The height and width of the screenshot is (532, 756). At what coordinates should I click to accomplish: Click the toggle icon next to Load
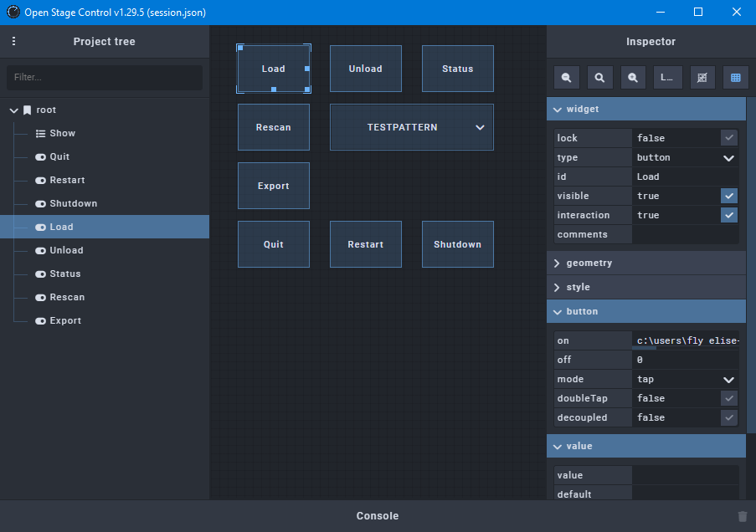pyautogui.click(x=40, y=228)
